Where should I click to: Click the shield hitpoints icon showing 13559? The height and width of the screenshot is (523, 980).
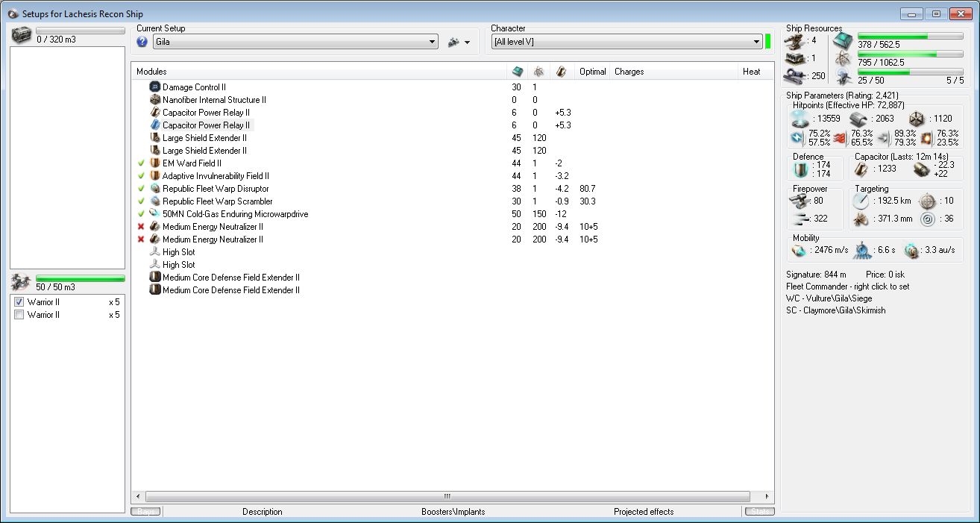tap(800, 119)
